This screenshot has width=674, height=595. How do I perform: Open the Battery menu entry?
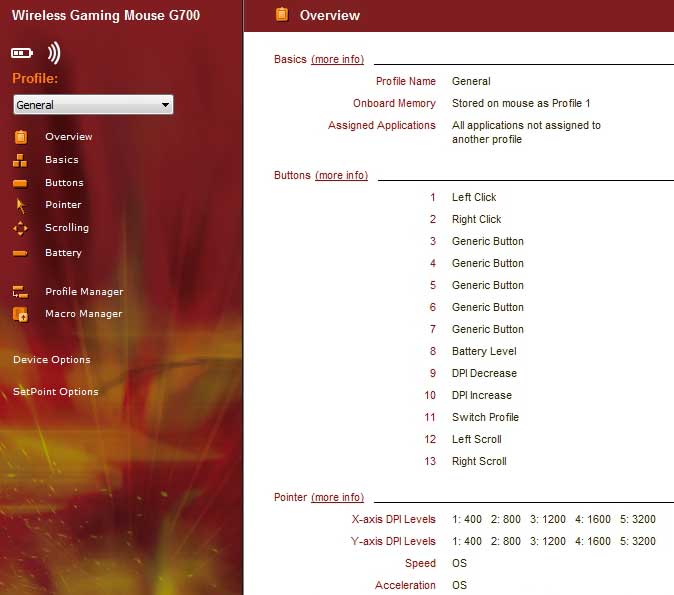tap(63, 253)
